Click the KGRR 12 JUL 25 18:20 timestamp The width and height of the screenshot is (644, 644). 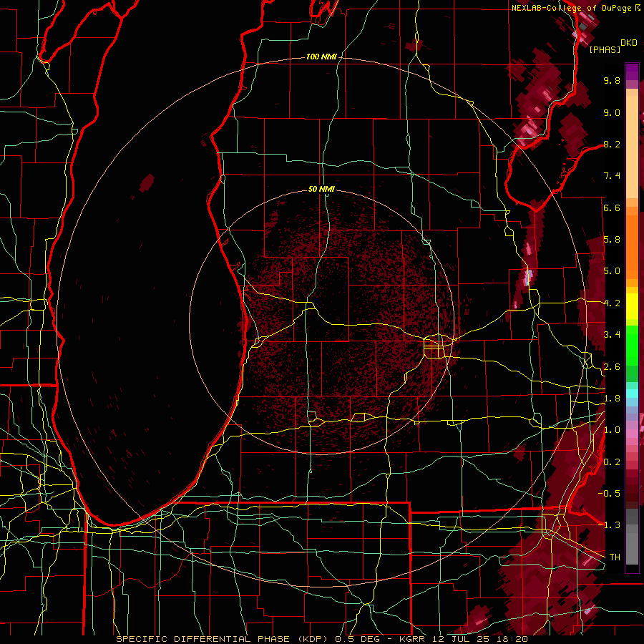pyautogui.click(x=463, y=639)
